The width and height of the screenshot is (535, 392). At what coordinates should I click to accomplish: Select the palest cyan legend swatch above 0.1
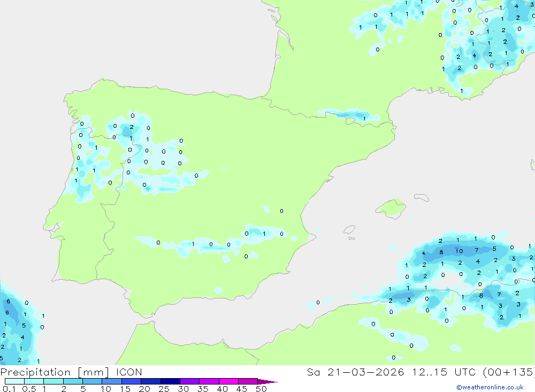tap(14, 381)
